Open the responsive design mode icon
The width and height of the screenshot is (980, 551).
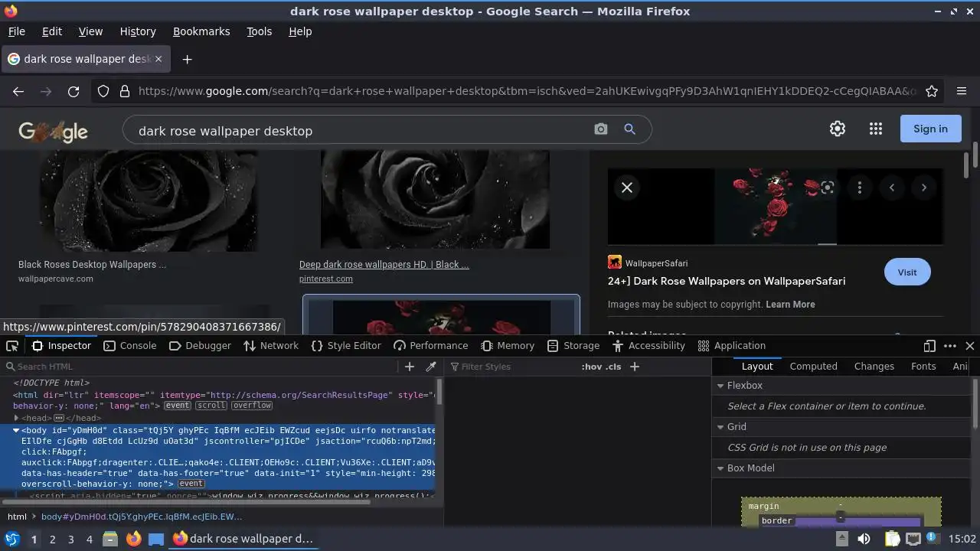929,346
